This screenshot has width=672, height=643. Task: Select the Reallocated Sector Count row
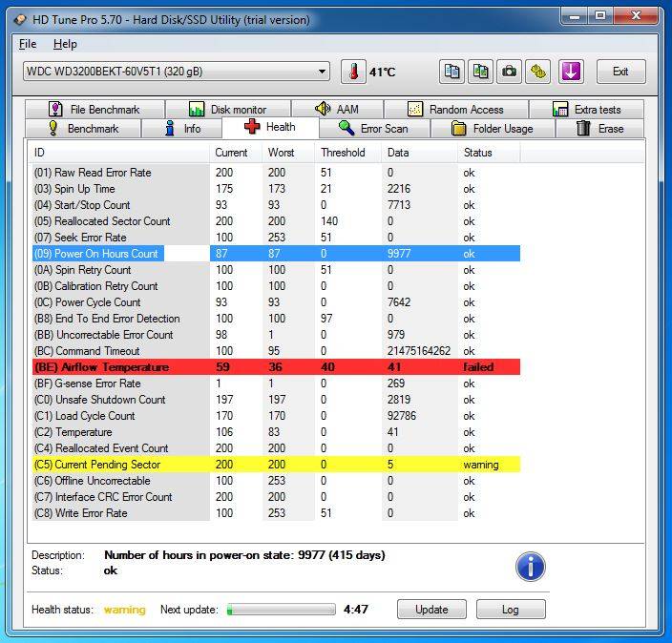coord(277,221)
